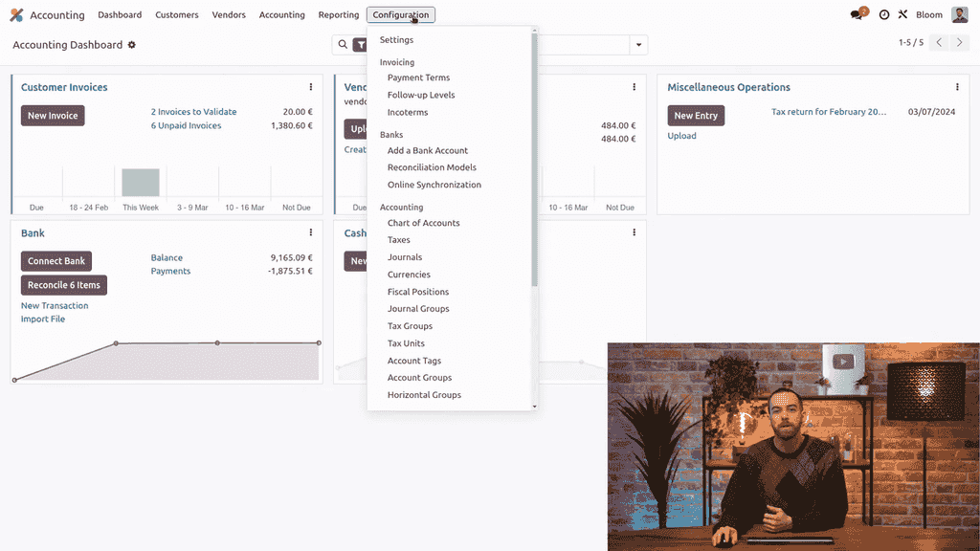Open the 6 Unpaid Invoices link
This screenshot has height=551, width=980.
point(186,125)
